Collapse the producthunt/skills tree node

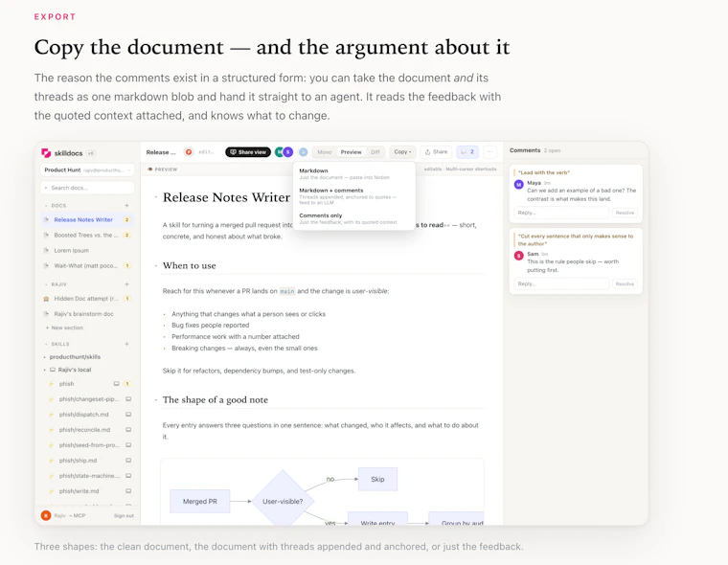click(x=45, y=357)
